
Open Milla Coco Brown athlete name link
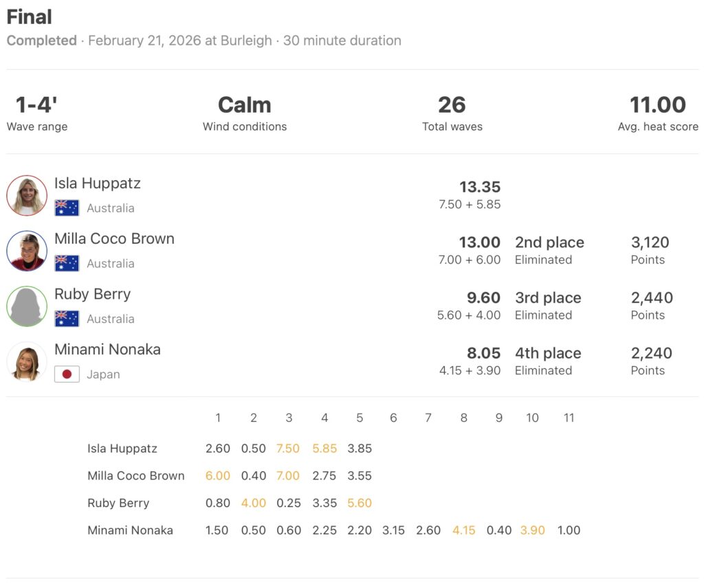coord(114,239)
